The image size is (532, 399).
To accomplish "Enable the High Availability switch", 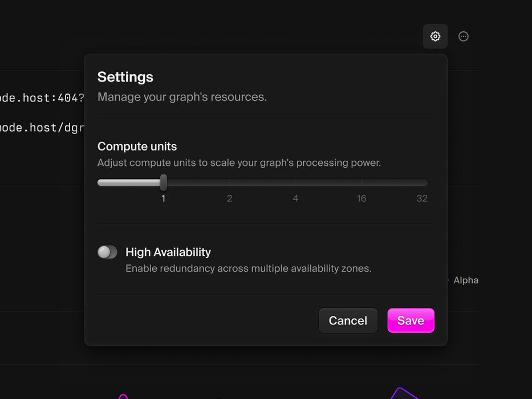I will point(107,252).
